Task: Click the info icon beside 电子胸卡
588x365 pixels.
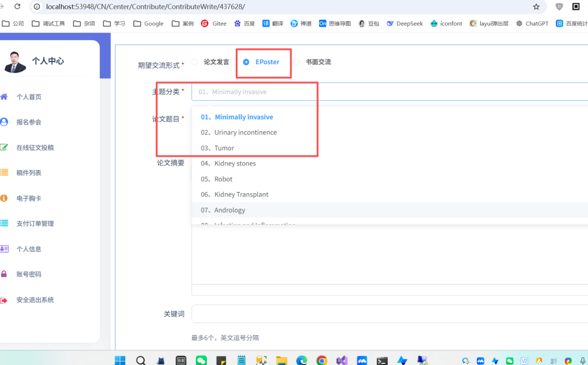Action: click(x=4, y=198)
